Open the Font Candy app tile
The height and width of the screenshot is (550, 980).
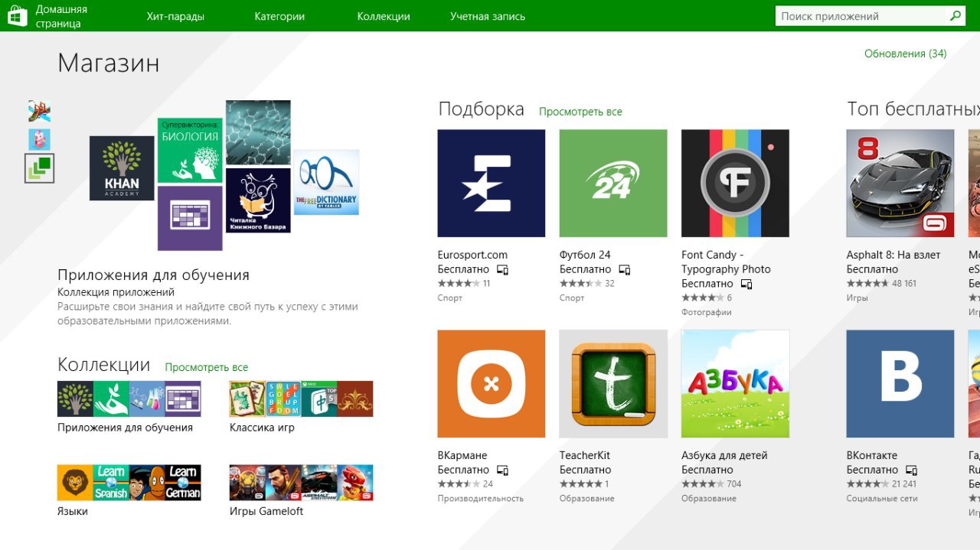coord(735,183)
